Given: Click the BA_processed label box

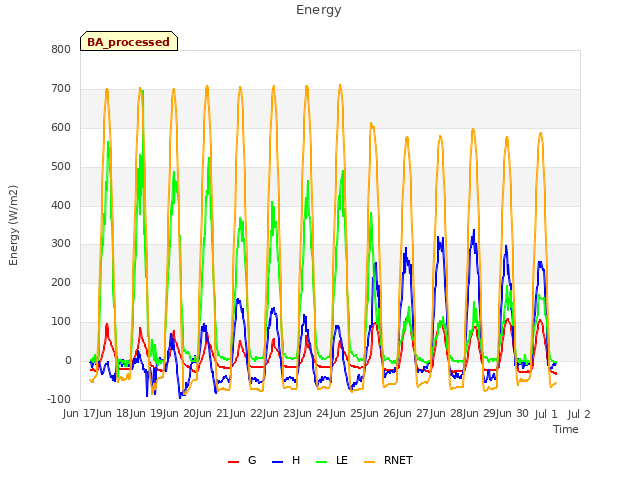Looking at the screenshot, I should (x=129, y=41).
